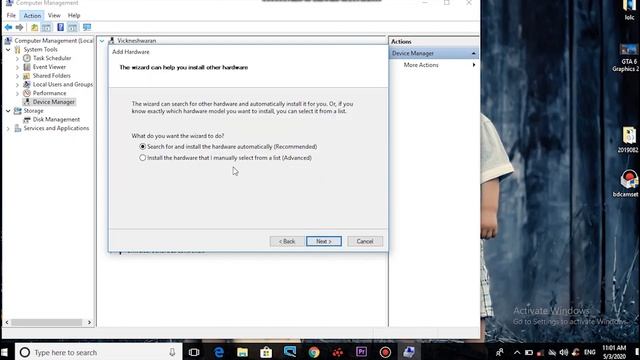
Task: Select Disk Management in the console tree
Action: click(x=56, y=120)
